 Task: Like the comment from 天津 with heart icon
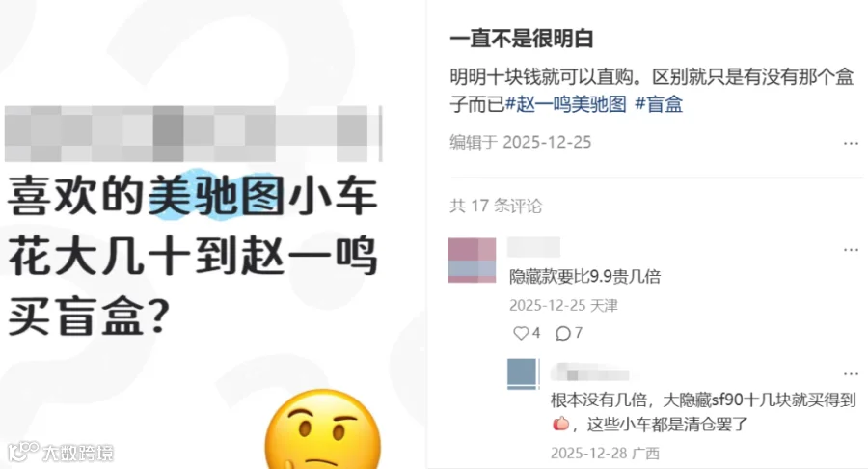(x=521, y=333)
